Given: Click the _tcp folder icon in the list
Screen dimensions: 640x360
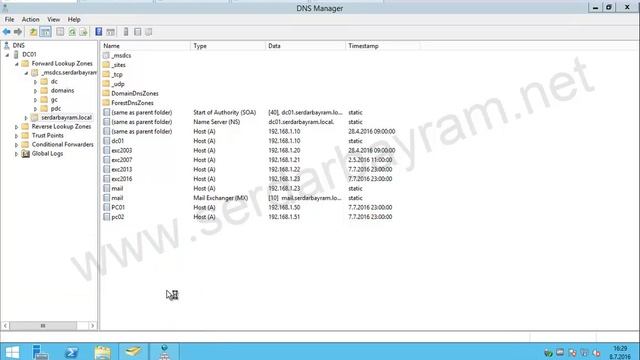Looking at the screenshot, I should coord(107,74).
